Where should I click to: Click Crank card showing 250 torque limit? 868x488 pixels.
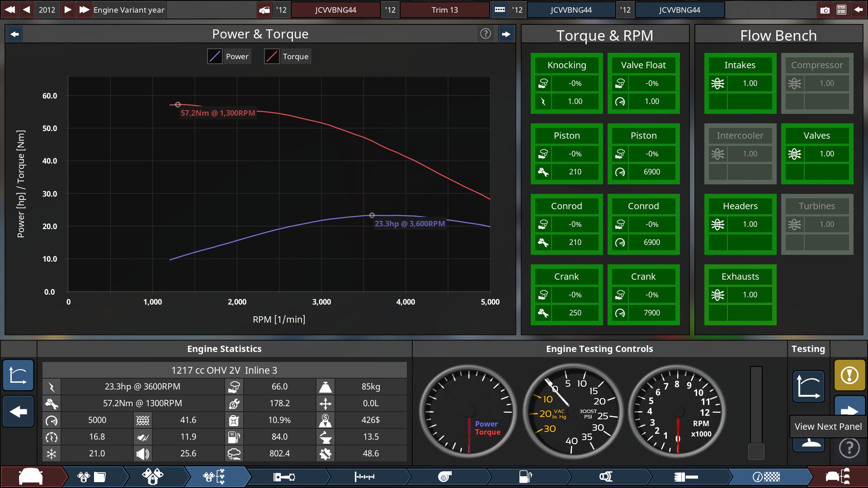click(x=566, y=295)
